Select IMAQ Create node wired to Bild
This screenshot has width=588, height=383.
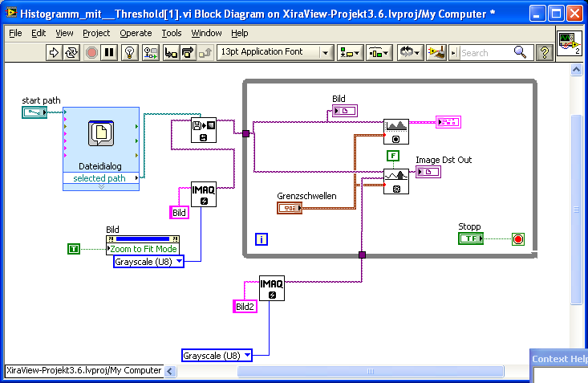click(x=204, y=194)
